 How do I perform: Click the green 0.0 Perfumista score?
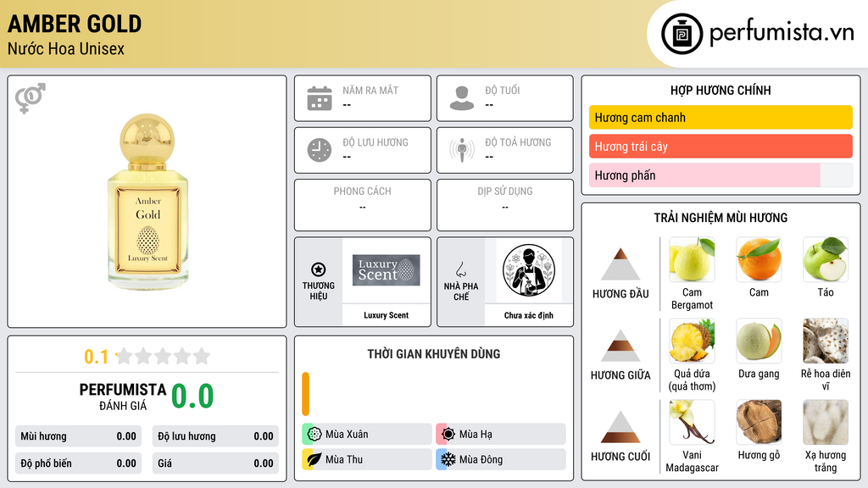point(192,396)
